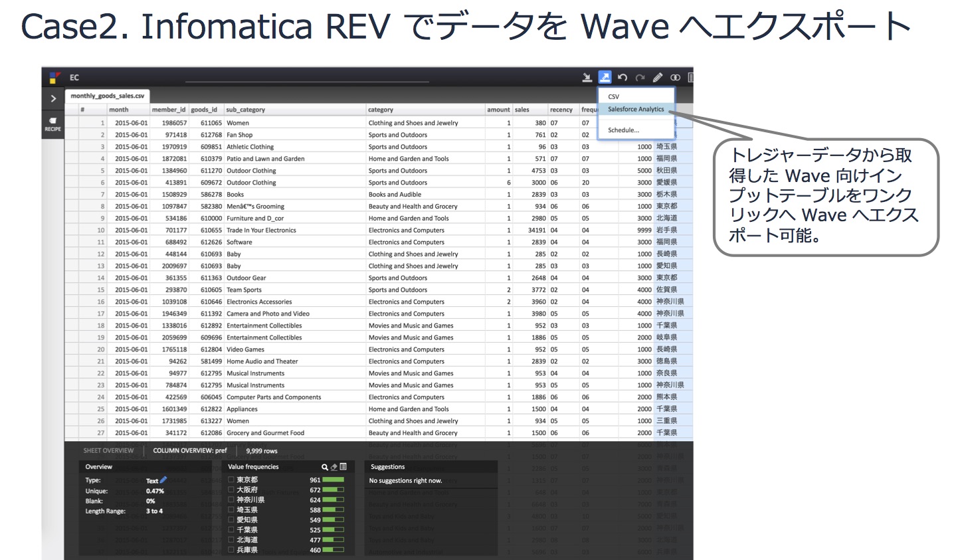The image size is (956, 560).
Task: Tick the 埼玉県 frequency checkbox
Action: pyautogui.click(x=231, y=510)
